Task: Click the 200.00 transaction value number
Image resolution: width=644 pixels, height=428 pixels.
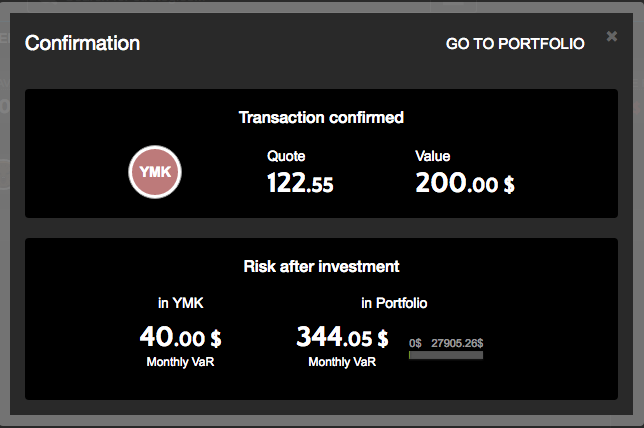Action: point(455,183)
